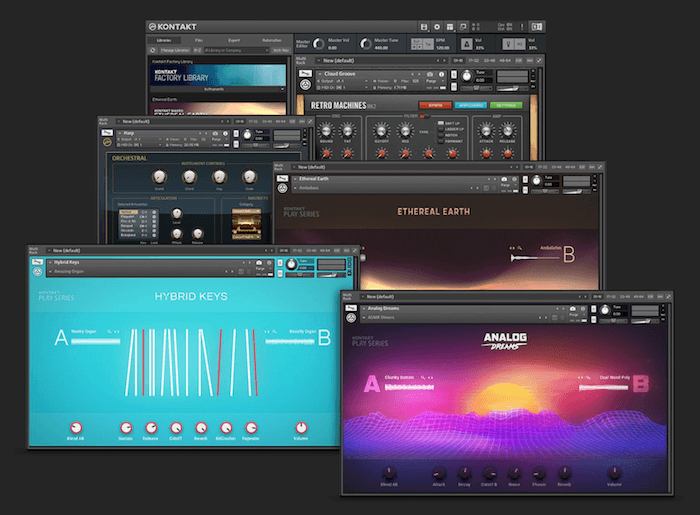This screenshot has height=515, width=700.
Task: Open the Instruments dropdown under Factory Library
Action: point(217,89)
